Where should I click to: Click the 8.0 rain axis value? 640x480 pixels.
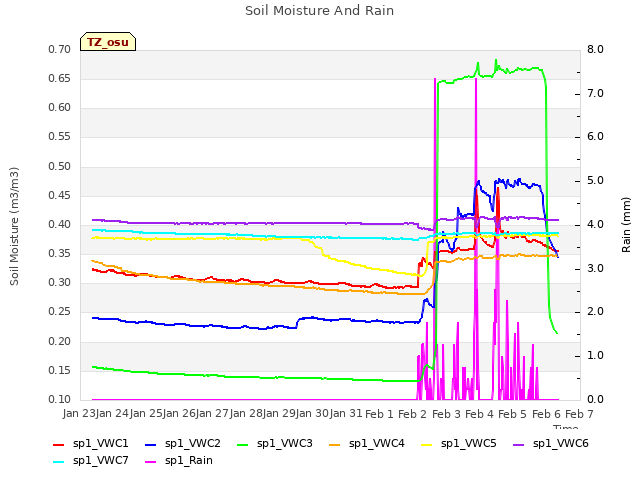pos(595,49)
